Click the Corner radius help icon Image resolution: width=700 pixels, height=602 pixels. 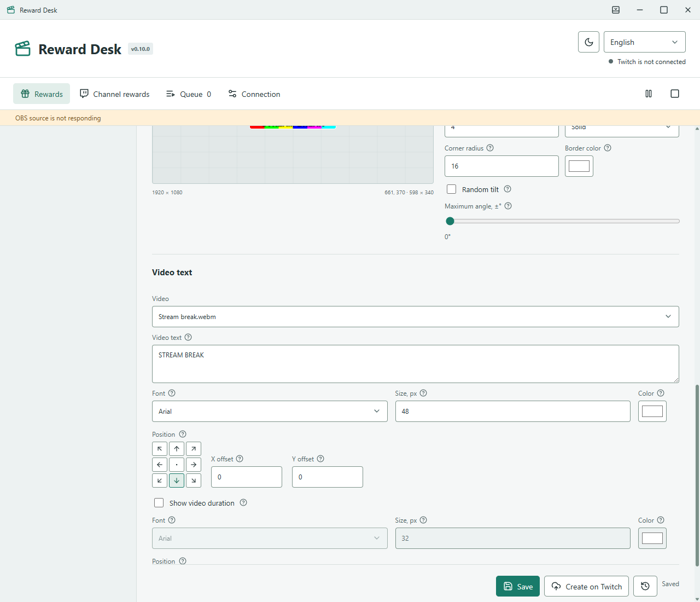pyautogui.click(x=490, y=148)
